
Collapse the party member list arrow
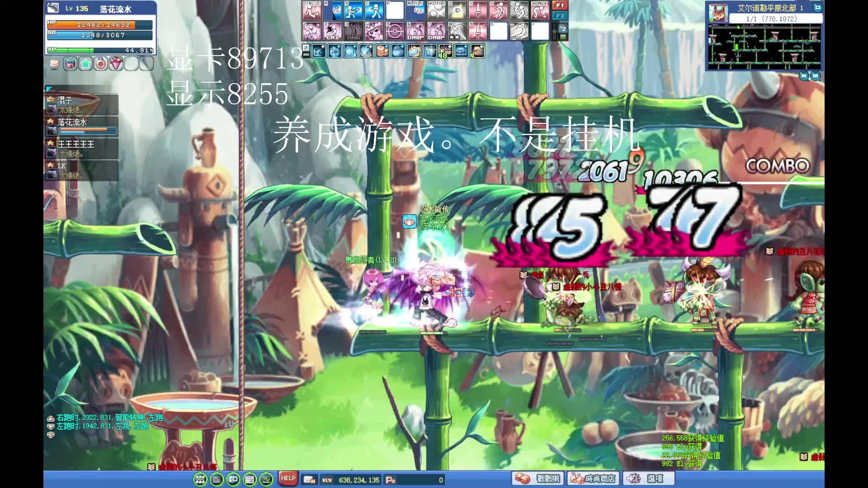(49, 89)
